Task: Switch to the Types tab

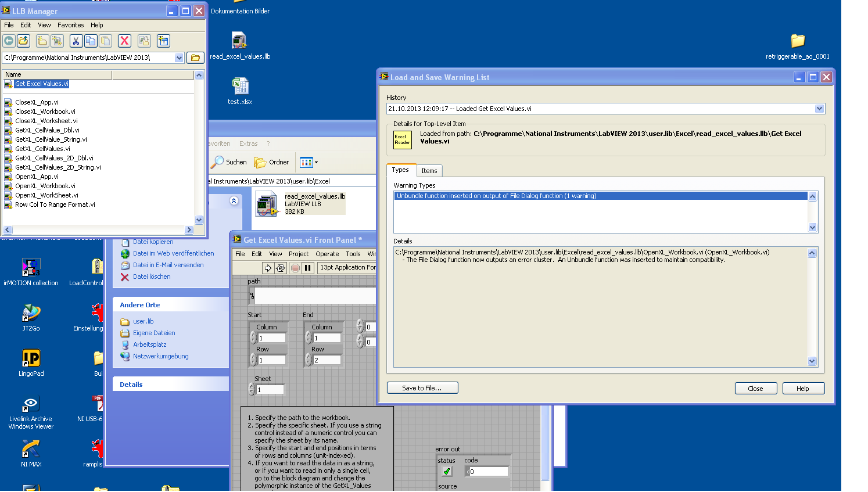Action: (400, 170)
